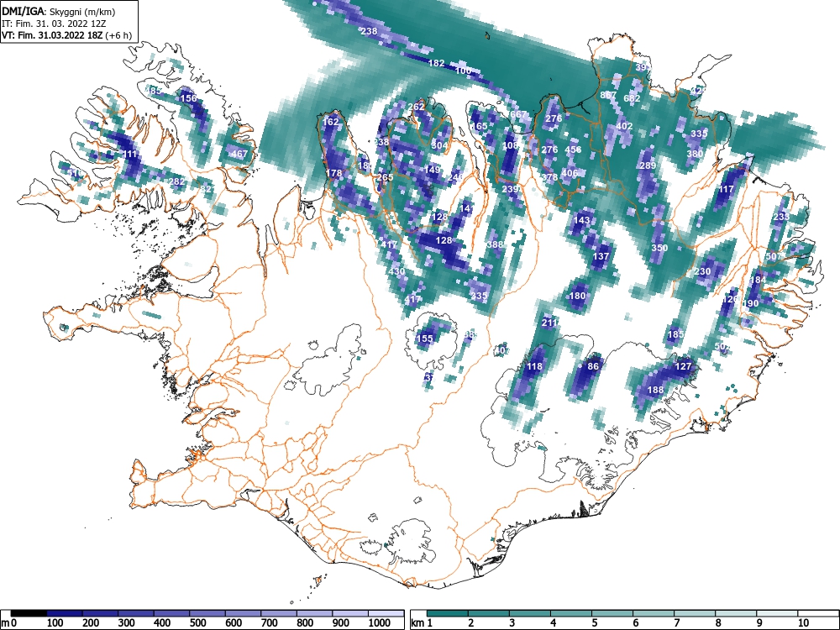Click the map value 265

pos(386,177)
